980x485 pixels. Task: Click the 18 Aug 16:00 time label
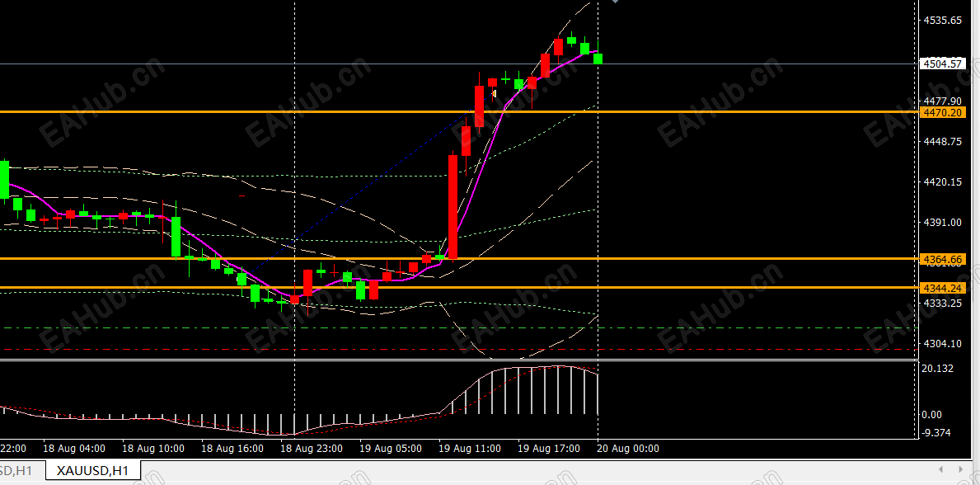[232, 449]
